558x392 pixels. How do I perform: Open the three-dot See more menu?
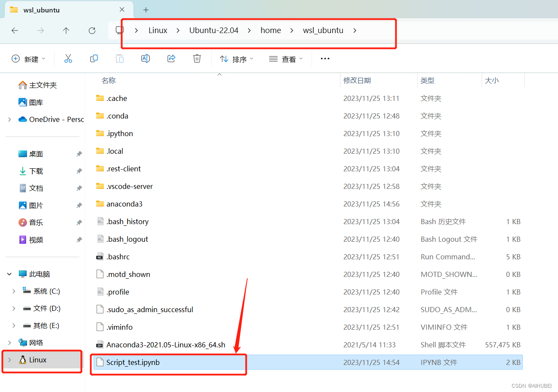click(x=325, y=59)
